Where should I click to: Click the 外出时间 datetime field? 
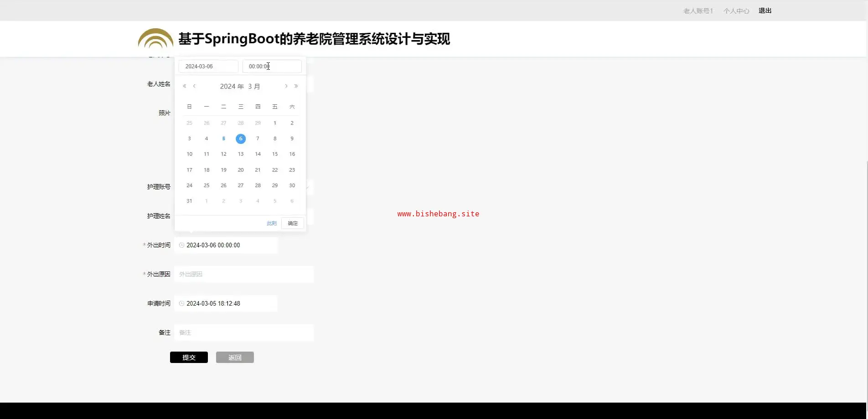click(226, 245)
